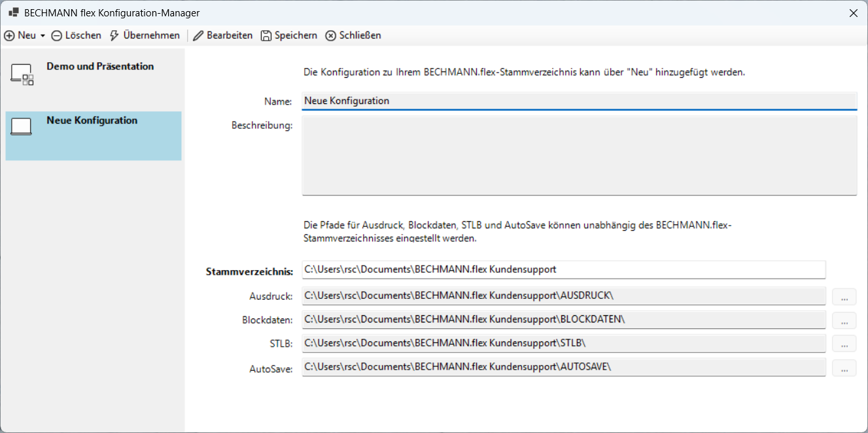Browse for the AutoSave folder path

pyautogui.click(x=844, y=368)
